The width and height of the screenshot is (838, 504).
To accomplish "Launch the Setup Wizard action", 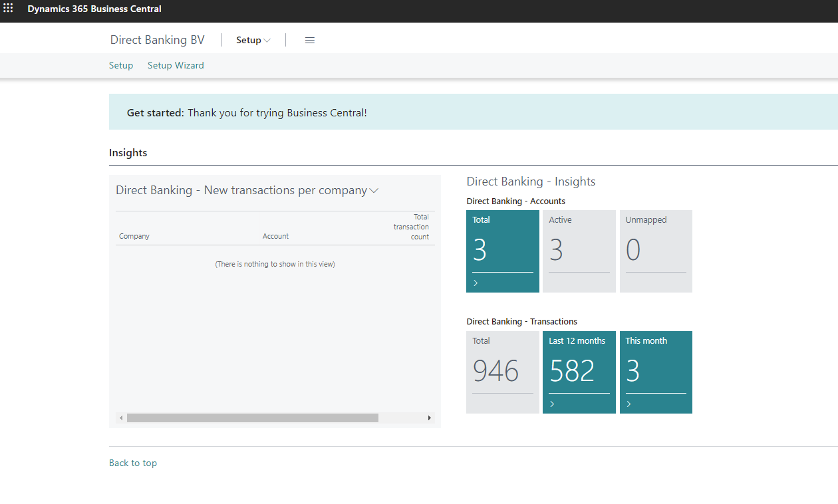I will (176, 65).
